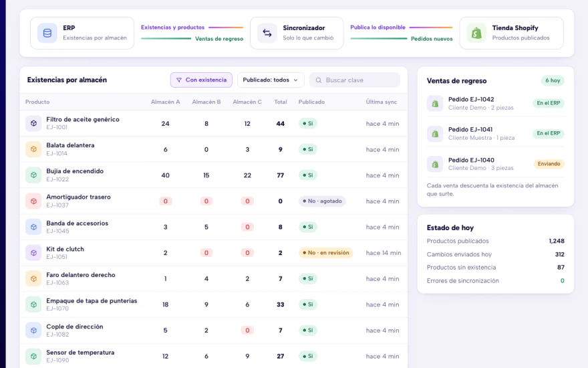Click the green box icon for Bujía de encendido

pos(33,175)
